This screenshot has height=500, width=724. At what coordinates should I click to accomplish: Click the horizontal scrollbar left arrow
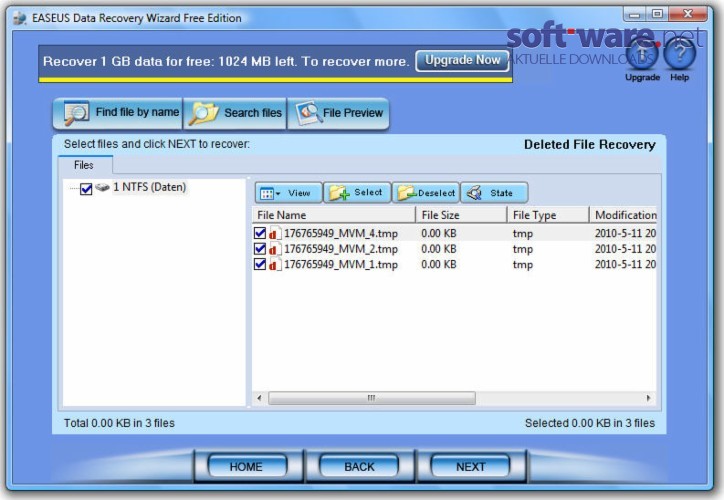pos(259,398)
